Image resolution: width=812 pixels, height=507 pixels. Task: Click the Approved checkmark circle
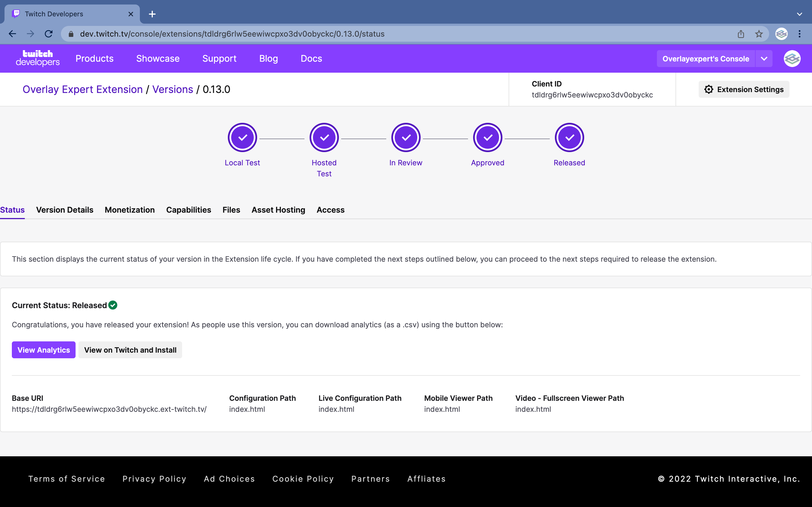click(x=487, y=137)
